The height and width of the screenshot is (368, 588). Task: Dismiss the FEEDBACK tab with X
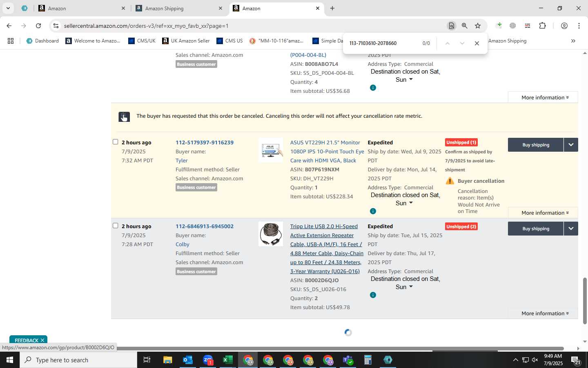42,340
